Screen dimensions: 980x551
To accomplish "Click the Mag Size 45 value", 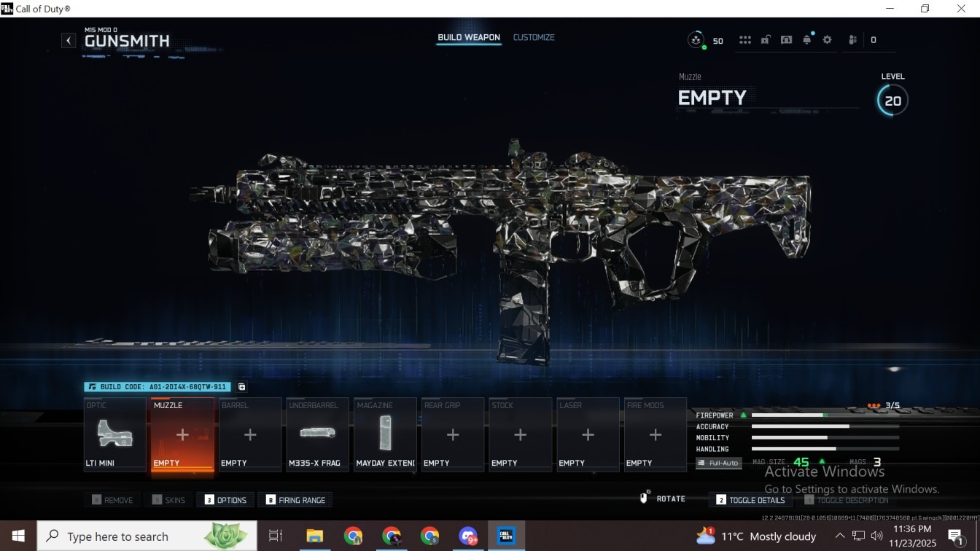I will click(801, 462).
